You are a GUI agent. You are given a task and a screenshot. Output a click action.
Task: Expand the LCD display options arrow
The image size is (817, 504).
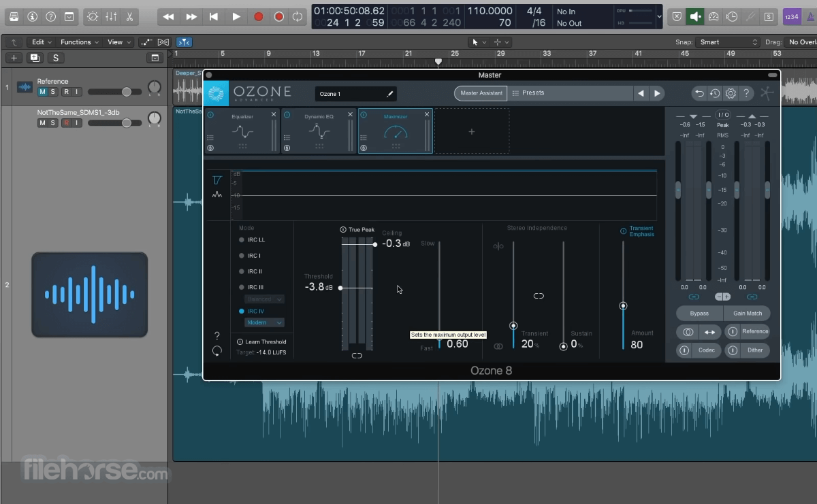[x=658, y=16]
